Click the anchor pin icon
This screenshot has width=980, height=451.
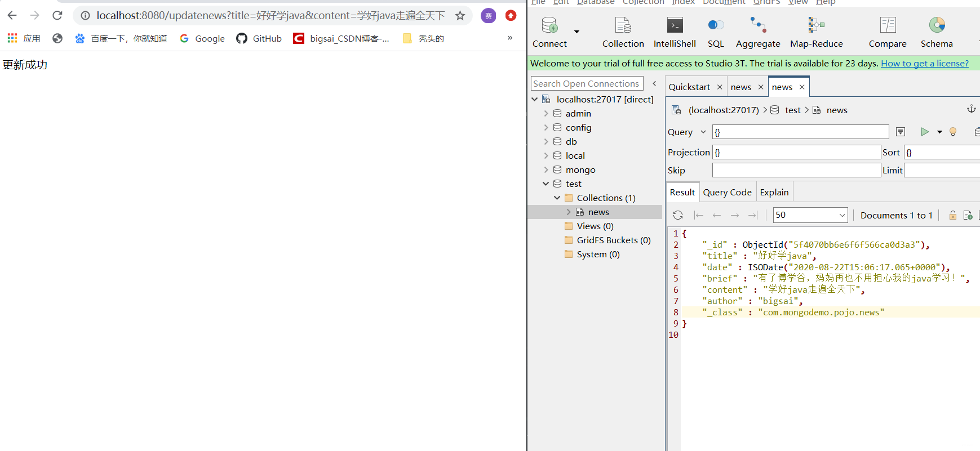click(972, 109)
